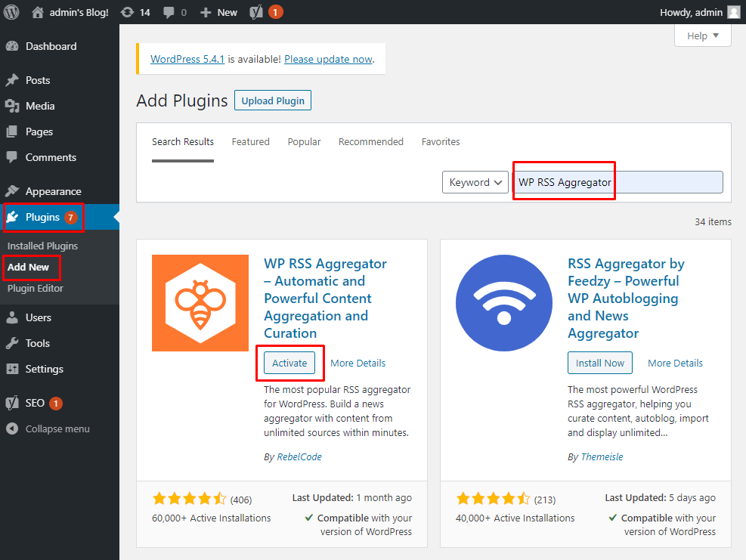Click the SEO Yoast icon in sidebar
Viewport: 746px width, 560px height.
point(12,403)
